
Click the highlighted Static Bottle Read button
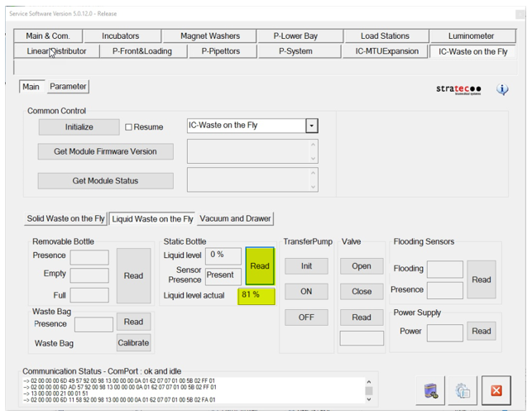pos(260,266)
